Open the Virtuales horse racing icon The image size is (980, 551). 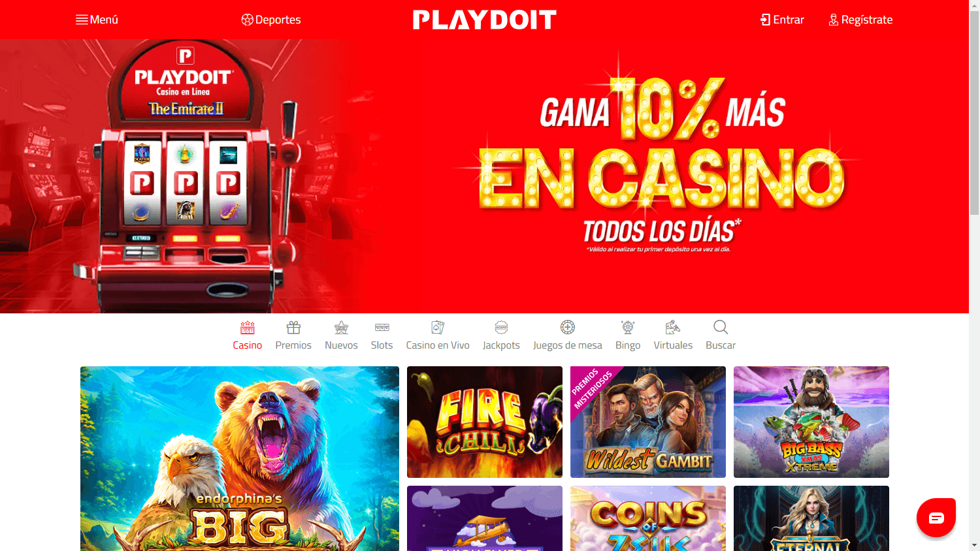click(x=673, y=327)
